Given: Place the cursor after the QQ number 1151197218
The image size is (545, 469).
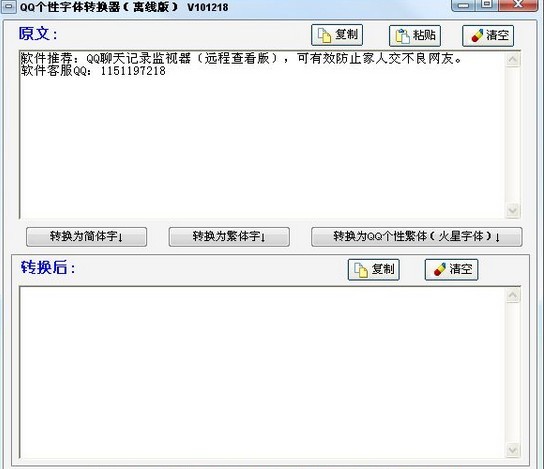Looking at the screenshot, I should [166, 71].
